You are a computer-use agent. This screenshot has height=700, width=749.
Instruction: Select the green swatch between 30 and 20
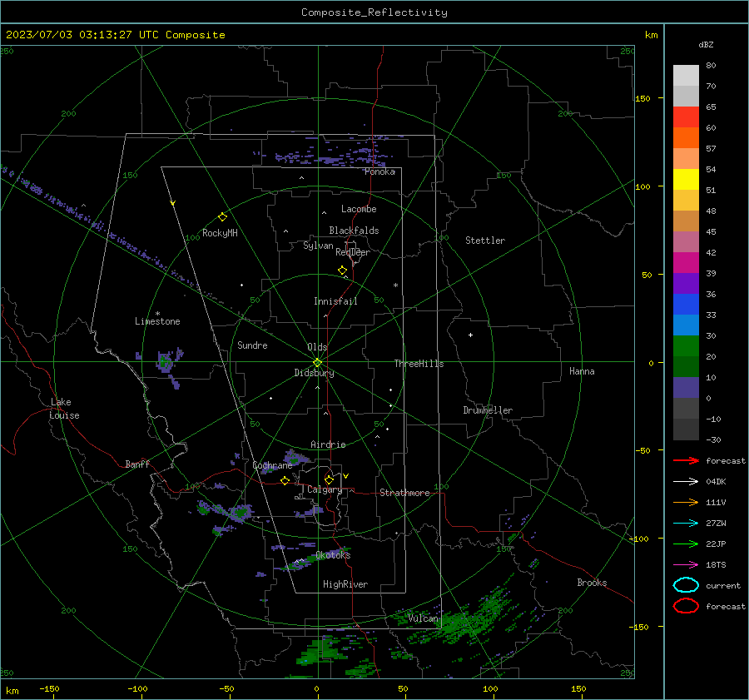click(686, 346)
